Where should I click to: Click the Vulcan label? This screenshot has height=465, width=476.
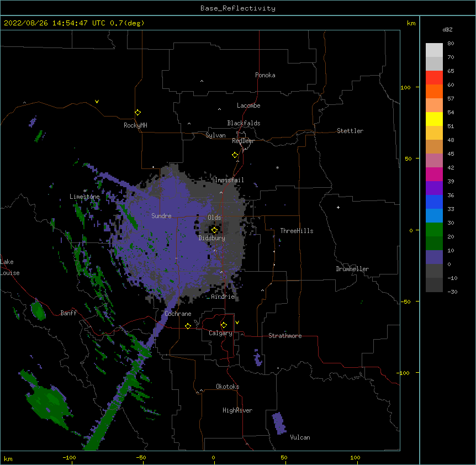300,437
